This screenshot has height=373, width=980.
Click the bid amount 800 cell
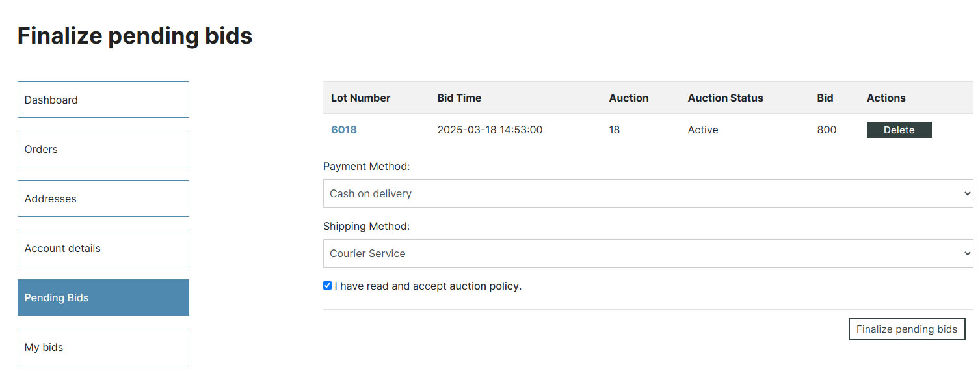pos(827,130)
